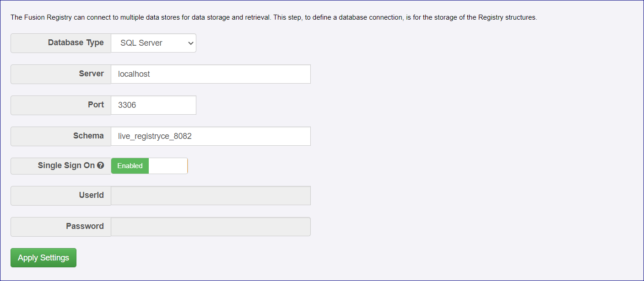Viewport: 644px width, 281px height.
Task: Click the Schema label
Action: tap(88, 136)
